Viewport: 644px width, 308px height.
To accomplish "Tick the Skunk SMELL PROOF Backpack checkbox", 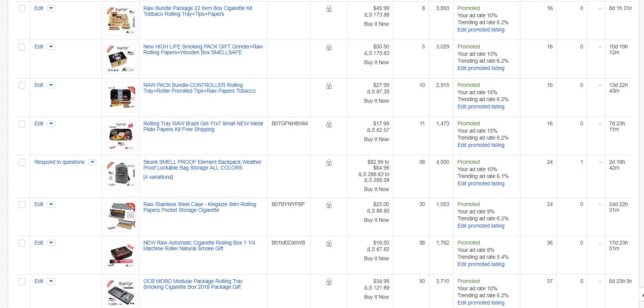I will (x=22, y=162).
